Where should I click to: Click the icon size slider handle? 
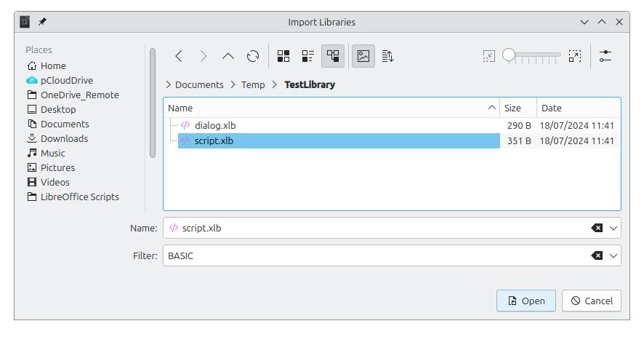pyautogui.click(x=509, y=55)
